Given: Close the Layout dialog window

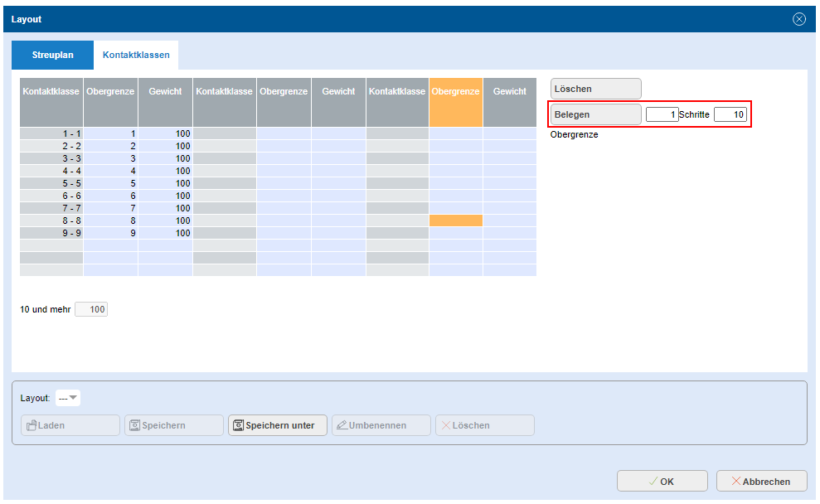Looking at the screenshot, I should pos(799,19).
